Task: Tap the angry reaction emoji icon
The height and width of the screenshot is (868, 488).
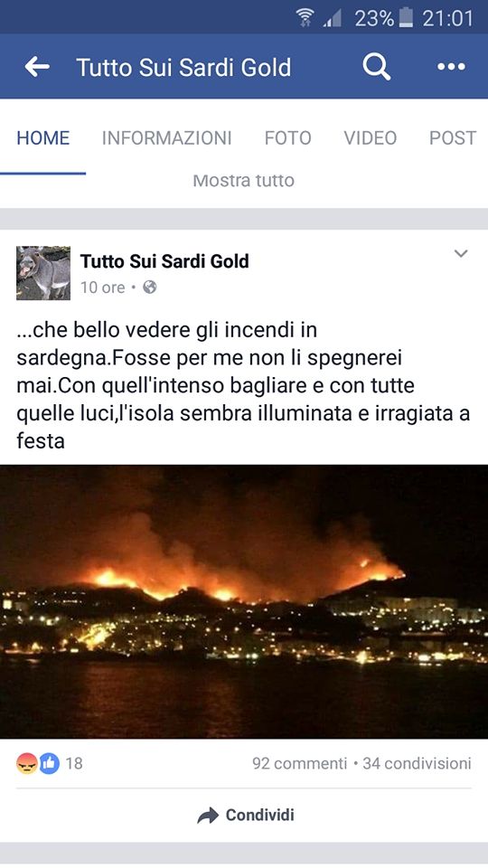Action: pos(26,763)
